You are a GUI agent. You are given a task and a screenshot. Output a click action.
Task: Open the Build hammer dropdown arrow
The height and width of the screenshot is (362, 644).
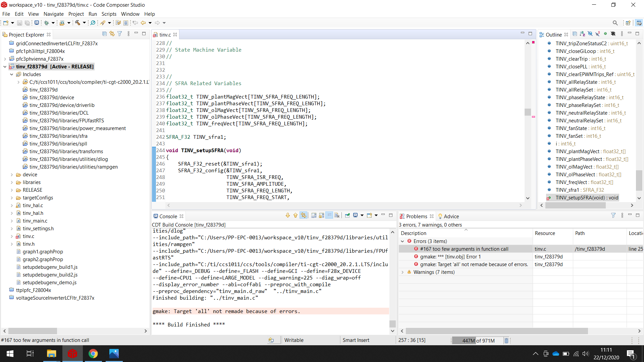tap(84, 23)
